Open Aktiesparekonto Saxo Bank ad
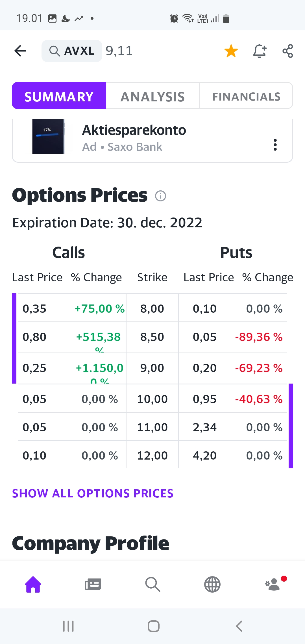Screen dimensions: 305x644 pyautogui.click(x=152, y=140)
